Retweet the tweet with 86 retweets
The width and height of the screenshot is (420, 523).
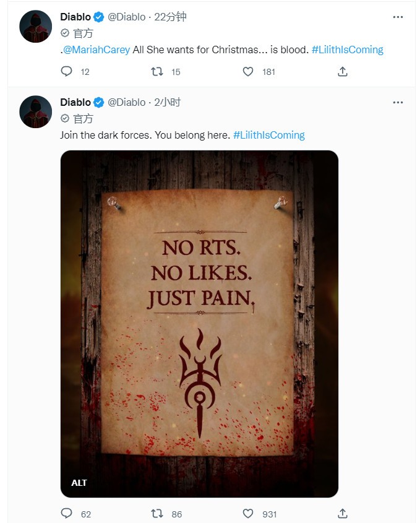tap(158, 513)
